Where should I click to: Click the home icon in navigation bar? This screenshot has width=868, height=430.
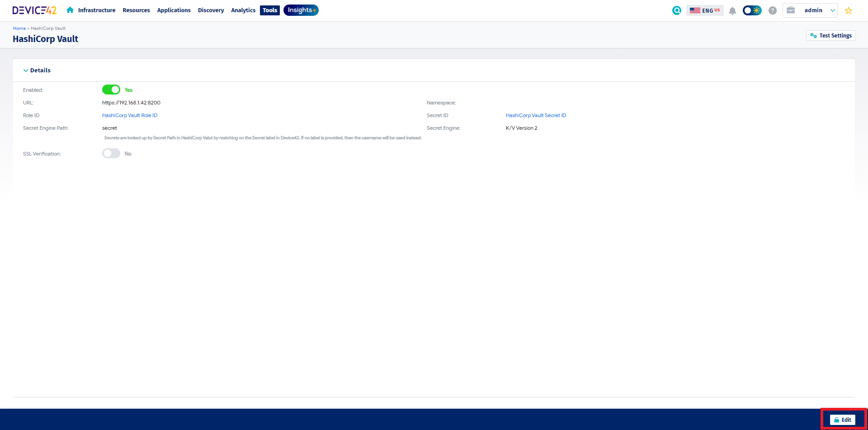point(70,10)
